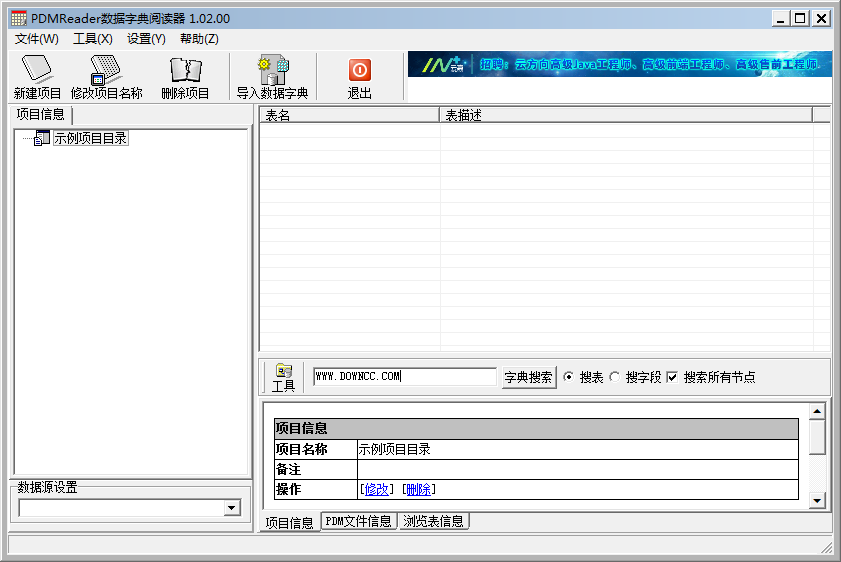Open the 设置(Y) menu
841x562 pixels.
(146, 39)
